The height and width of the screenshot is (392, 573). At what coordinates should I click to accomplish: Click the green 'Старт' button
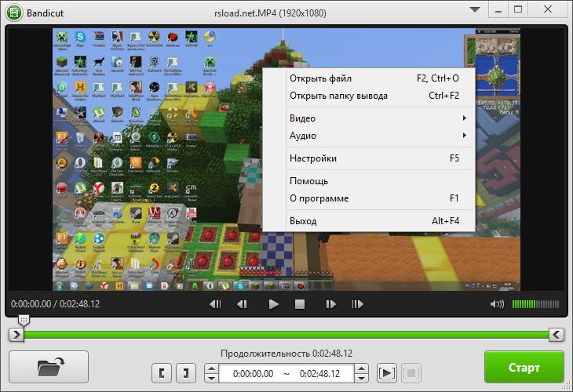click(524, 367)
